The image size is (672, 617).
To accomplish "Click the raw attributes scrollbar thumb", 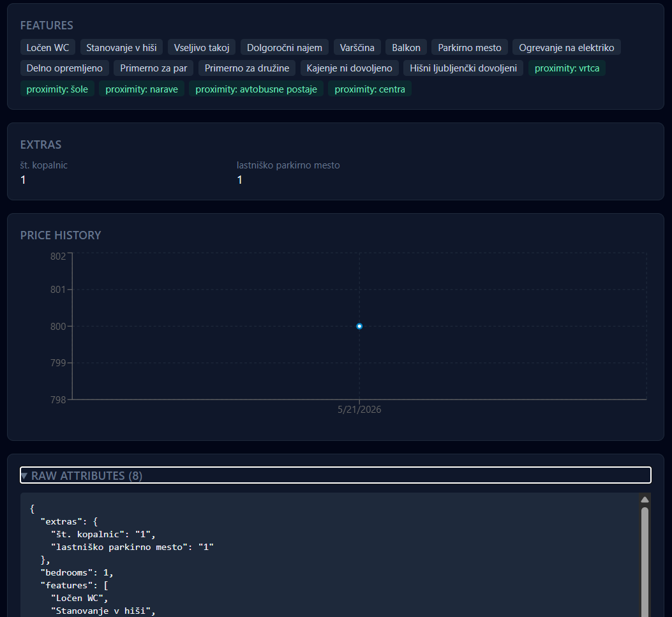I will (x=645, y=561).
